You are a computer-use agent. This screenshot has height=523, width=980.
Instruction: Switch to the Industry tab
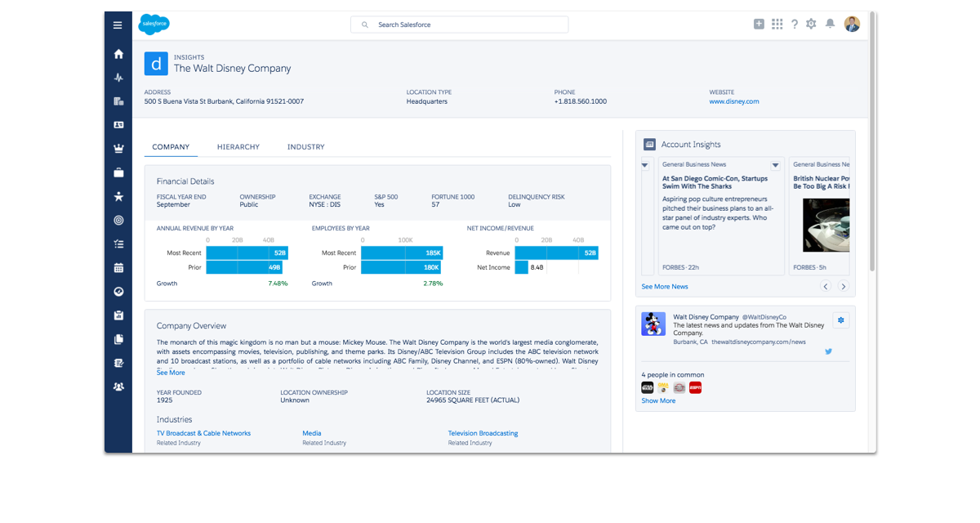tap(305, 147)
